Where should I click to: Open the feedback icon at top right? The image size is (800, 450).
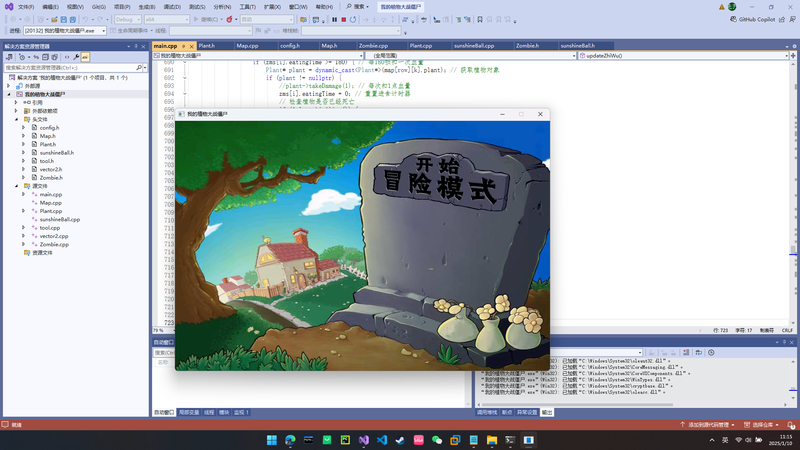click(792, 19)
